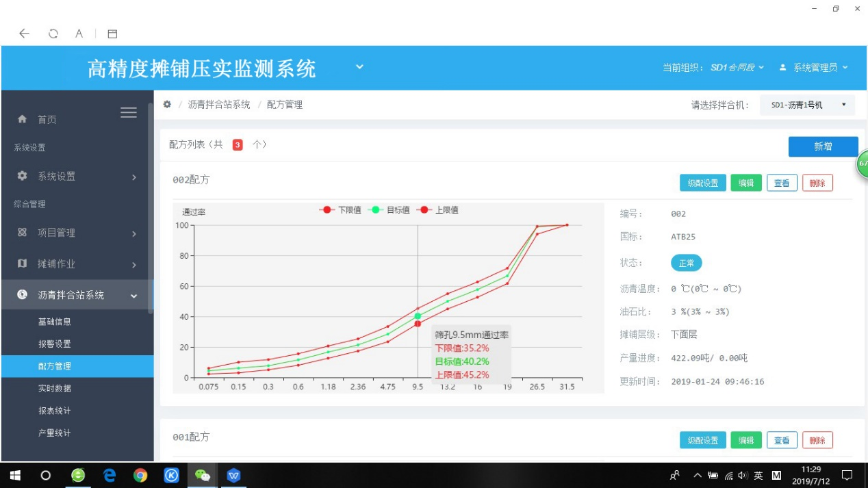
Task: Open the 实时数据 menu item
Action: coord(55,388)
